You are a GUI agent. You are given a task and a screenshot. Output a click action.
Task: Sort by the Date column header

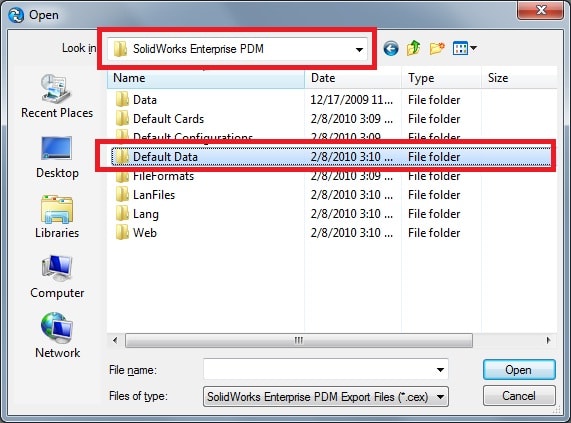[x=353, y=78]
